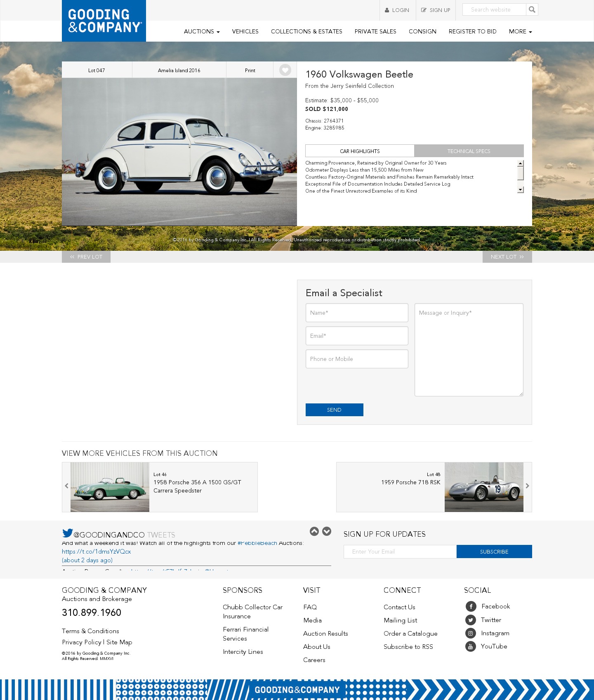Viewport: 594px width, 700px height.
Task: Click the 'about 2 days ago' link
Action: tap(87, 560)
